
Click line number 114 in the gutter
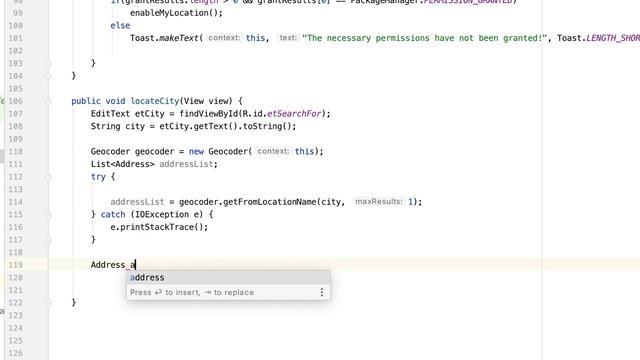(16, 202)
